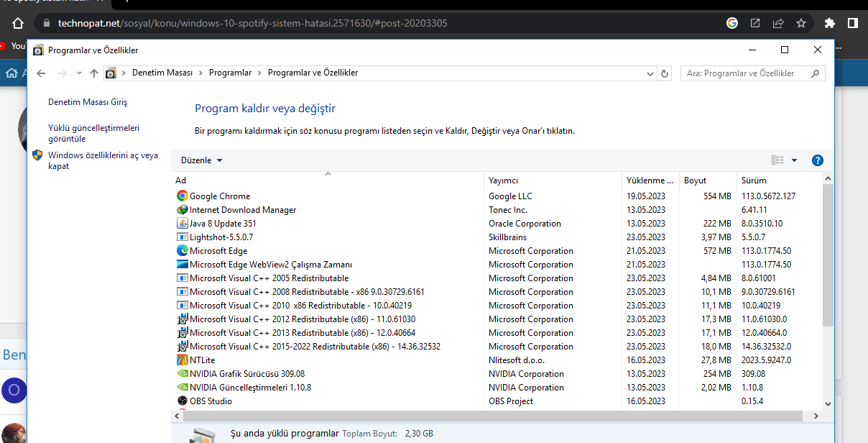Go up one folder level arrow

coord(93,73)
